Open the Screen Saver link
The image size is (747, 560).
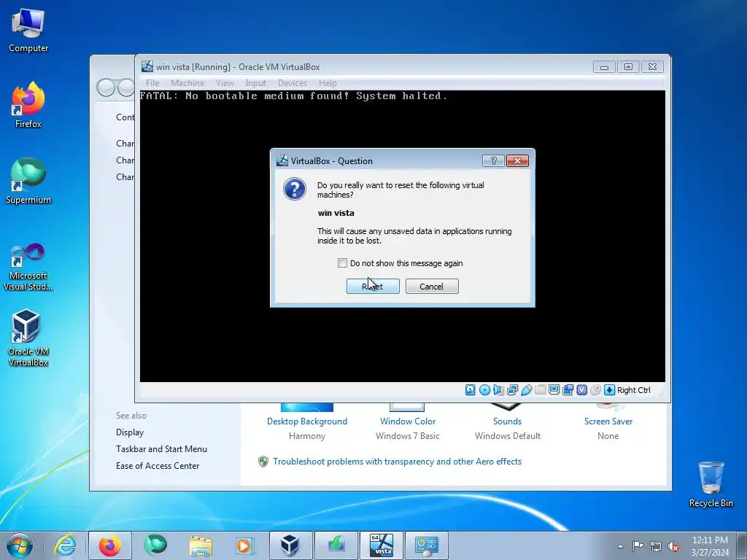[x=608, y=421]
